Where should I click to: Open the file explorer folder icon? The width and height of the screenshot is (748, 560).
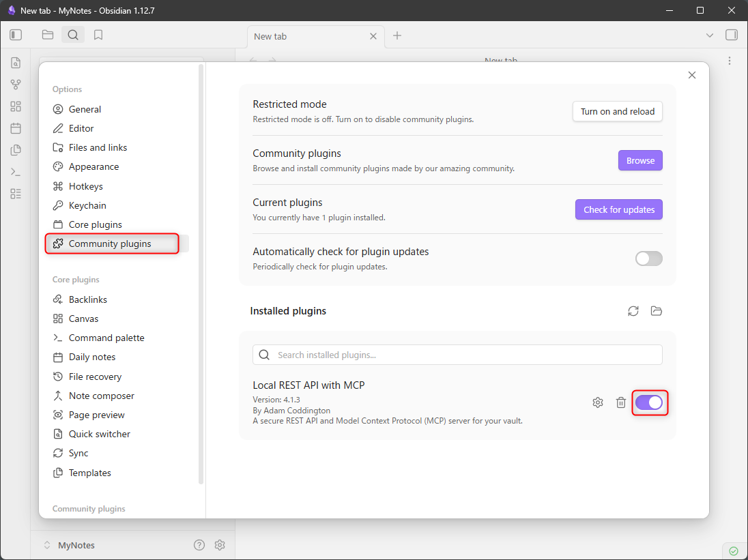(48, 35)
